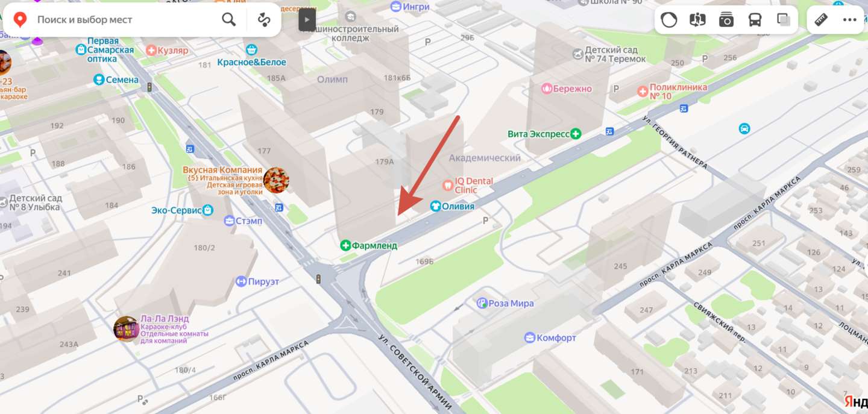Show the photos layer camera icon
Viewport: 868px width, 414px height.
pos(726,20)
